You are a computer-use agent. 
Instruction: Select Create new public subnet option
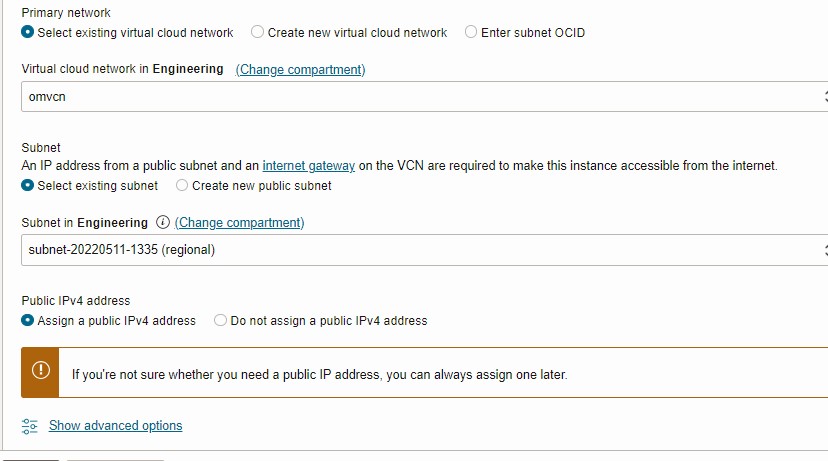(x=182, y=185)
